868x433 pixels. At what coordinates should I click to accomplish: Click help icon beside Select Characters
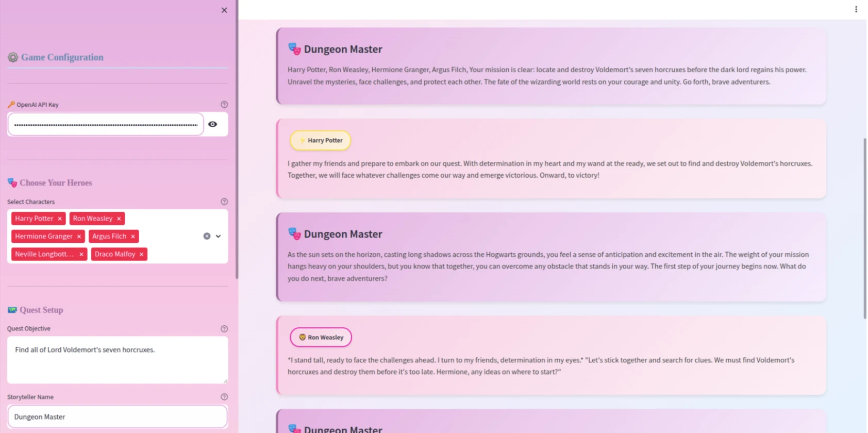[224, 202]
